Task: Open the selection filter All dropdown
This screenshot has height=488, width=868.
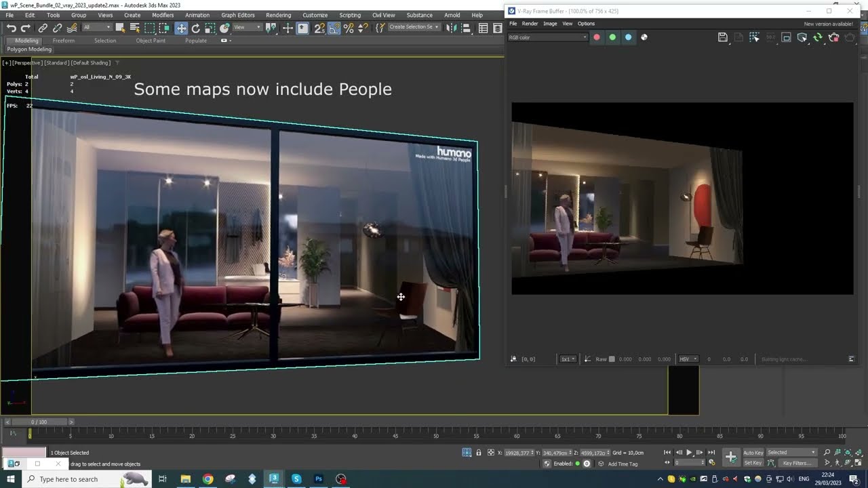Action: 97,28
